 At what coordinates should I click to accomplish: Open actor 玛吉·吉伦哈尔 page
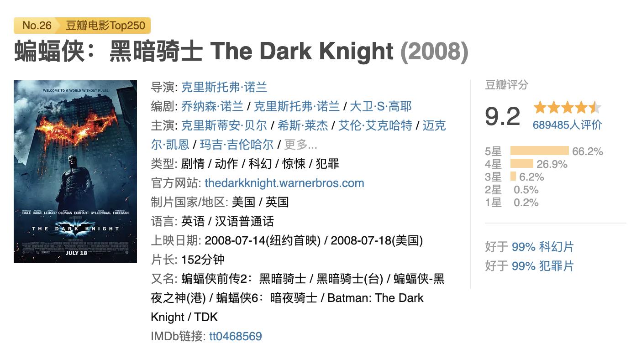pyautogui.click(x=237, y=145)
